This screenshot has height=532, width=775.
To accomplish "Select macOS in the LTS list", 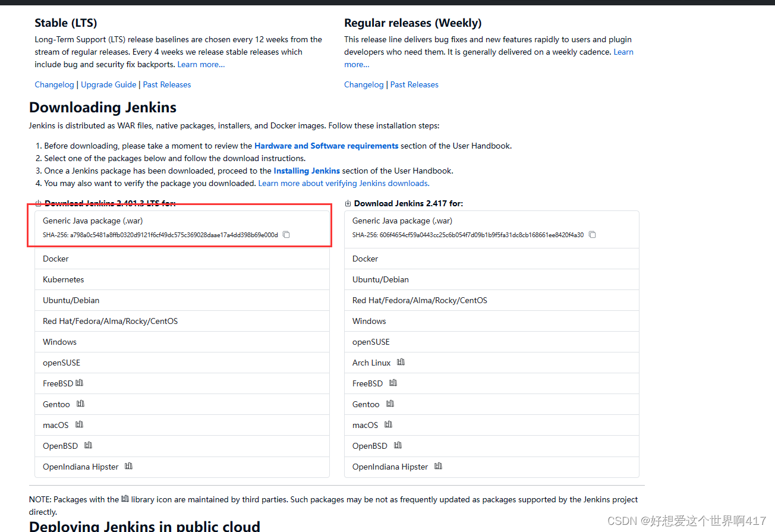I will click(182, 425).
